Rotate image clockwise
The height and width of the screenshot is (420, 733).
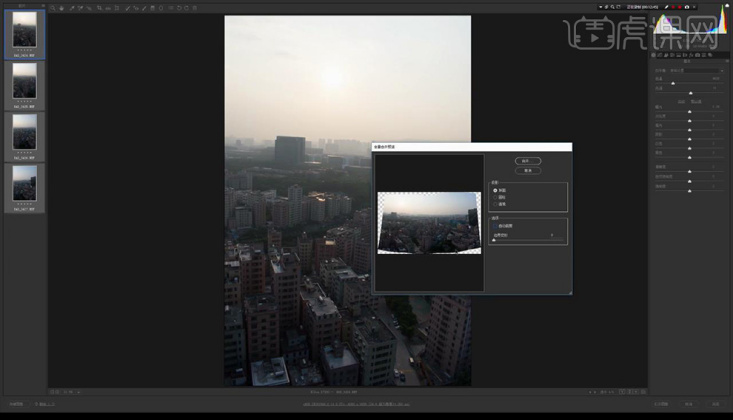[187, 8]
